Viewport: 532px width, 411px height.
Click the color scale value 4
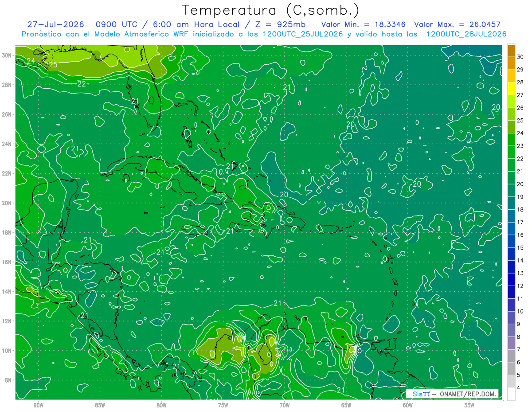pos(519,388)
